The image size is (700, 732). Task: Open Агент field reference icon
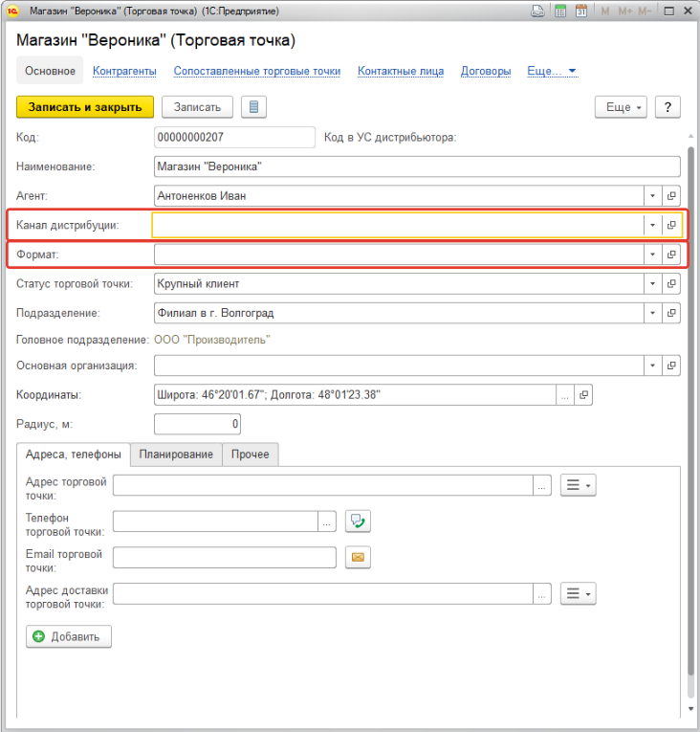(x=671, y=195)
